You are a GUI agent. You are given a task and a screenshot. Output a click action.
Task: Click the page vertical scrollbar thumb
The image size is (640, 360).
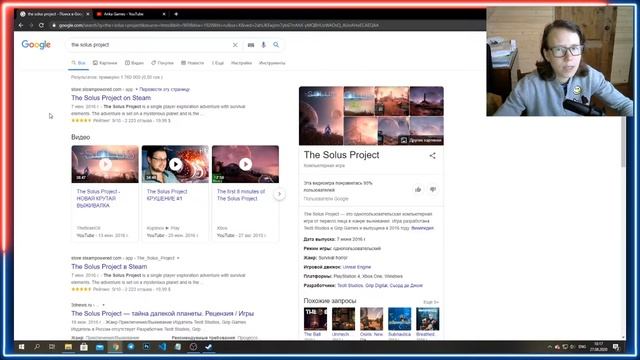[x=623, y=141]
